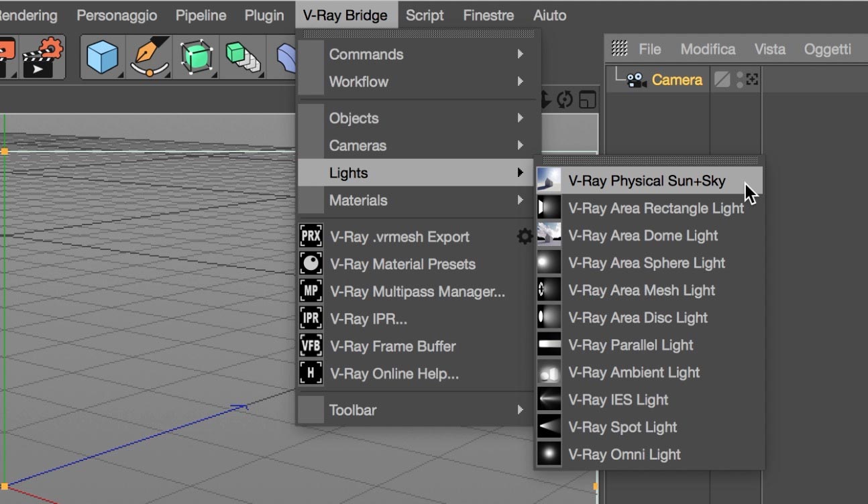
Task: Click the V-Ray Material Presets icon
Action: 311,264
